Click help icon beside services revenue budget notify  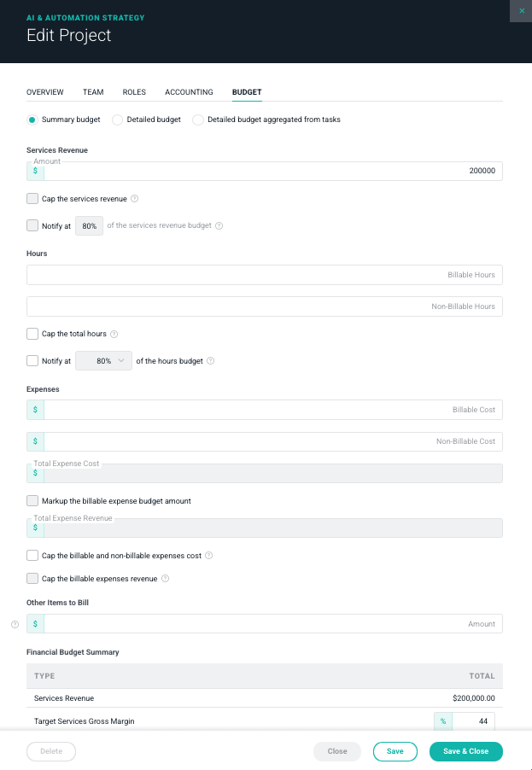pyautogui.click(x=219, y=226)
